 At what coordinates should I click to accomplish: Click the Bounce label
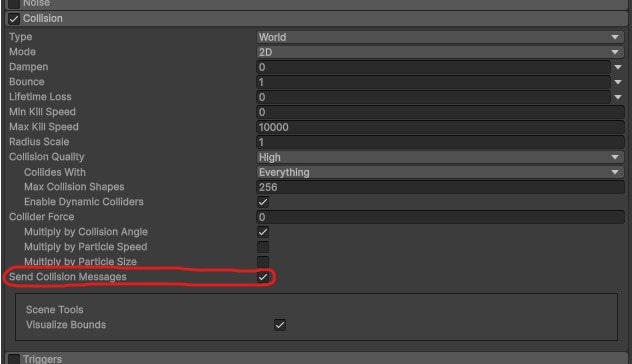point(27,82)
